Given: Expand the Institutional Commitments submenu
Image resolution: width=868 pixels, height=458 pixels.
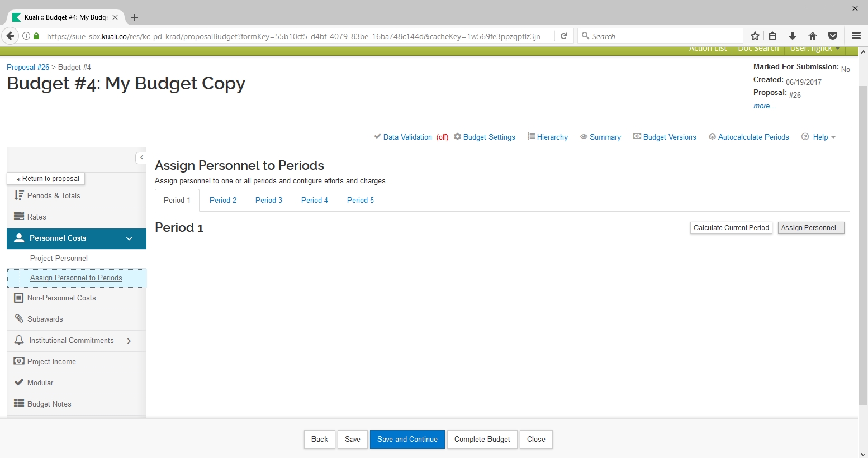Looking at the screenshot, I should pyautogui.click(x=129, y=341).
